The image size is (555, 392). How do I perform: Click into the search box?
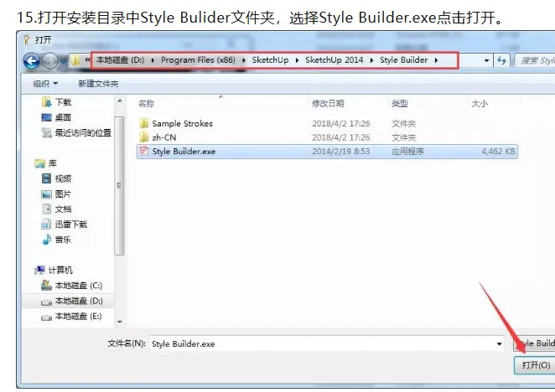click(x=535, y=61)
